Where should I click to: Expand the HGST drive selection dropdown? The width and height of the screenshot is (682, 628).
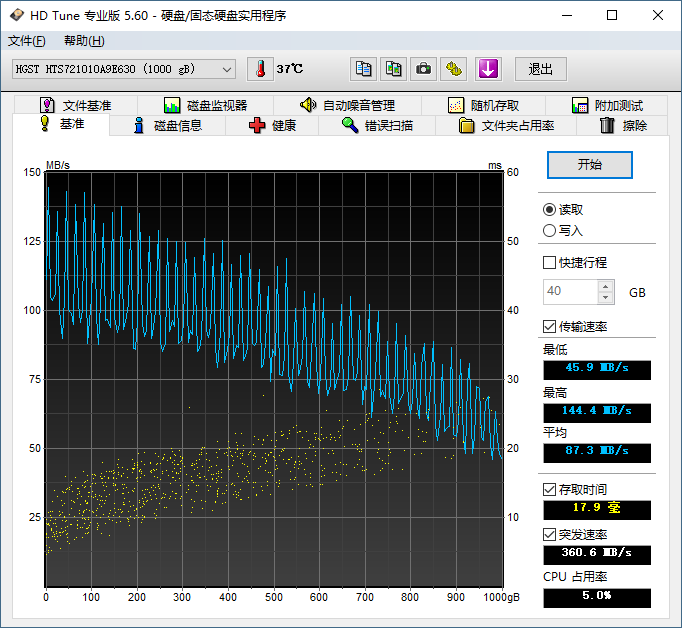tap(226, 69)
